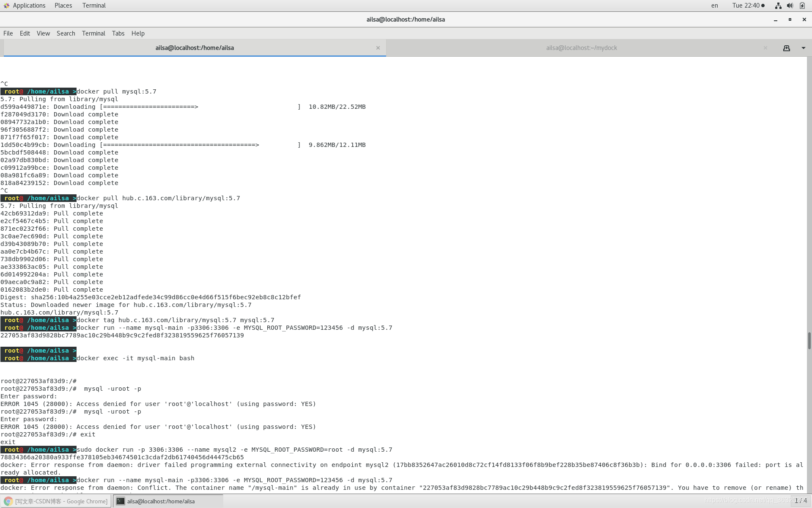This screenshot has width=812, height=508.
Task: Click the new tab icon in tab bar
Action: (x=786, y=48)
